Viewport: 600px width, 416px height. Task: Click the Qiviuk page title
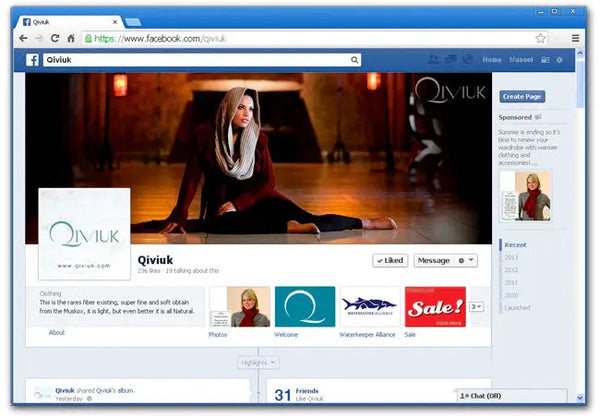coord(155,260)
